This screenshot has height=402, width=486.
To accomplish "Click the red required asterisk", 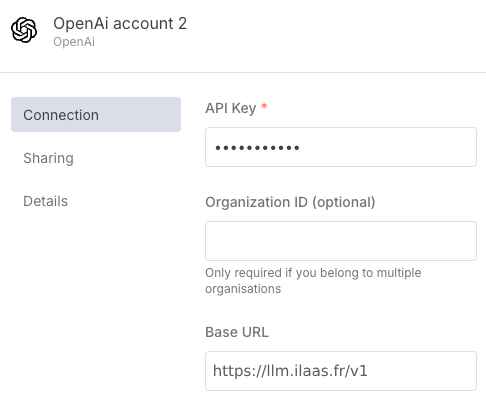I will [264, 106].
